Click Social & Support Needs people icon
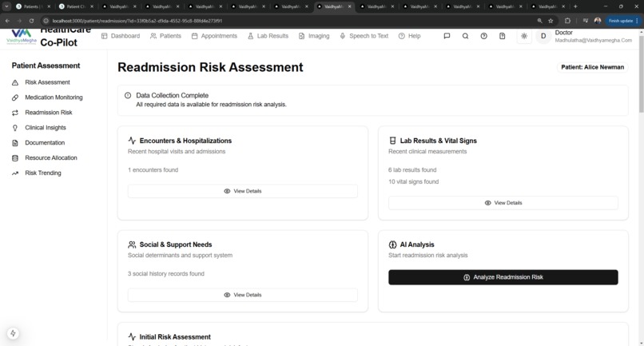644x346 pixels. [x=132, y=245]
